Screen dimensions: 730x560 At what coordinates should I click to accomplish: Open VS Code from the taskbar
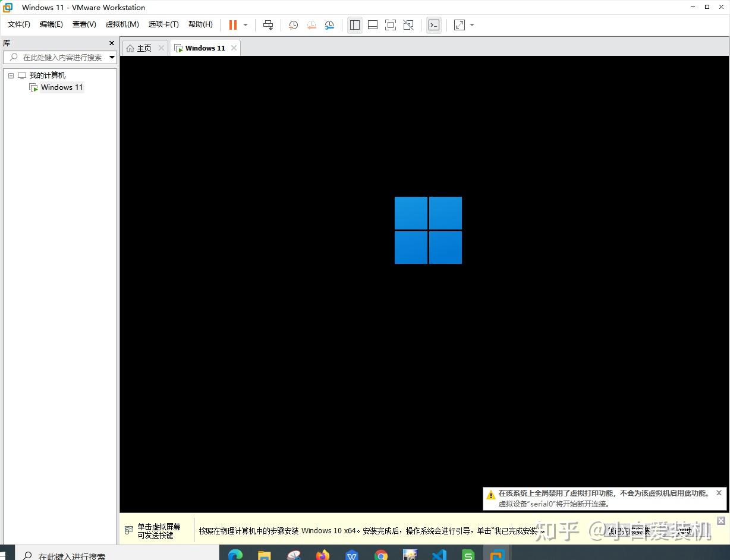(x=440, y=555)
